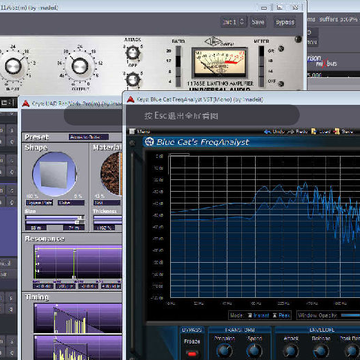Click the RealVerb window title bar icon

(x=26, y=104)
